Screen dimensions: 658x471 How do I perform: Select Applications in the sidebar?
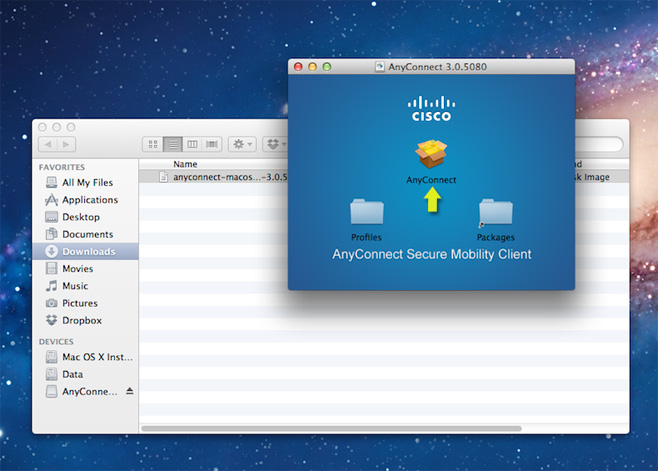89,200
